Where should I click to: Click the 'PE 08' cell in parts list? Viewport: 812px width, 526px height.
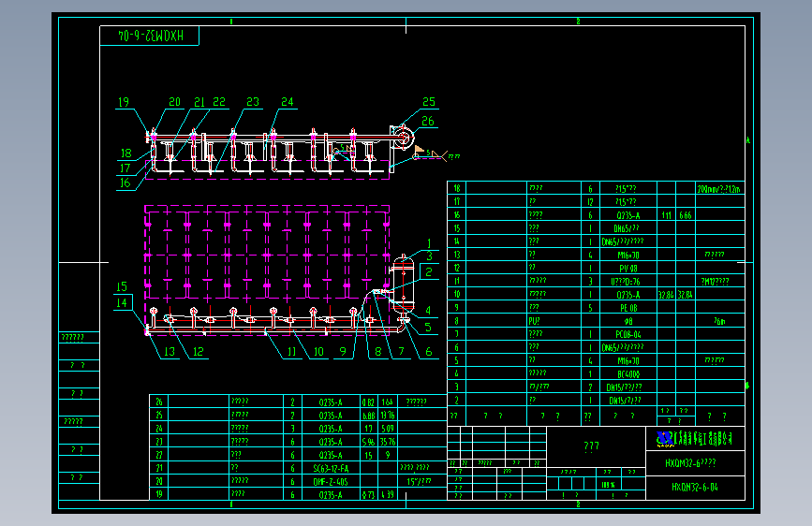(628, 308)
